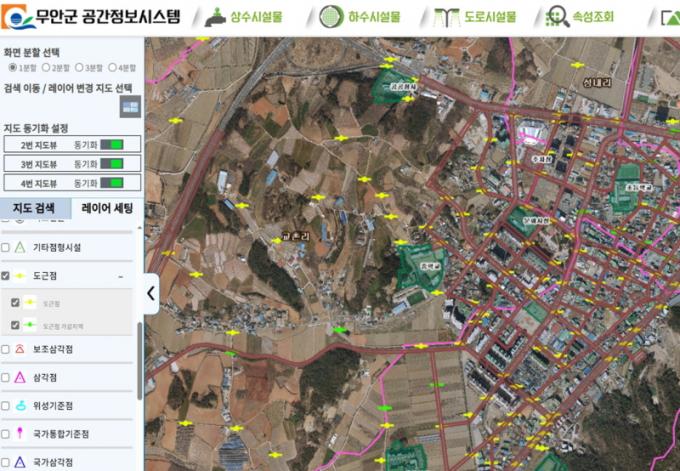Viewport: 680px width, 471px height.
Task: Click the 위성기준점 layer icon
Action: tap(20, 406)
